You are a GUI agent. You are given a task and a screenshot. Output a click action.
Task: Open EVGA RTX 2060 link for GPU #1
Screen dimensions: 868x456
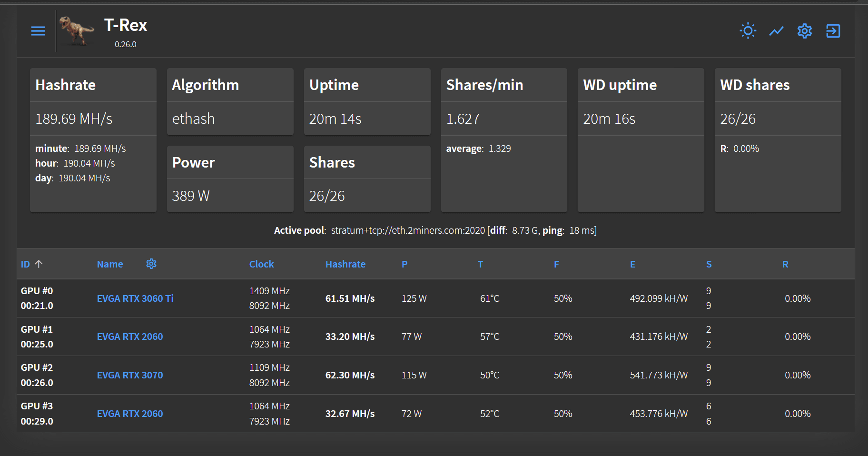(130, 337)
